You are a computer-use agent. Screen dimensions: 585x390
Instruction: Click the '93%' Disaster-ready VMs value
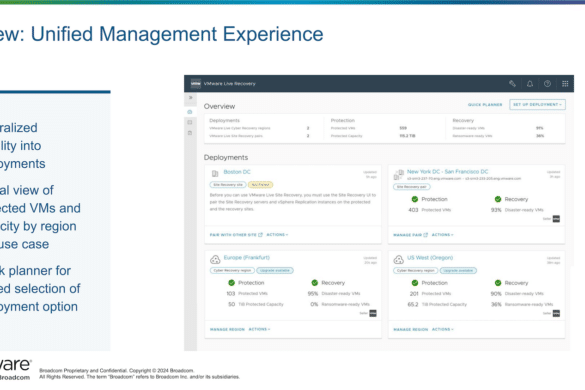[x=496, y=210]
